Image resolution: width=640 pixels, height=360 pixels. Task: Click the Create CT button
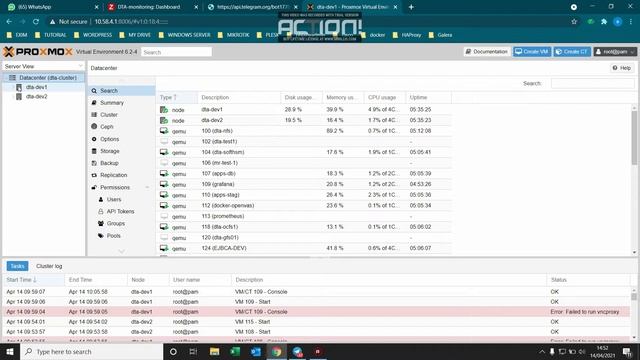pos(572,52)
